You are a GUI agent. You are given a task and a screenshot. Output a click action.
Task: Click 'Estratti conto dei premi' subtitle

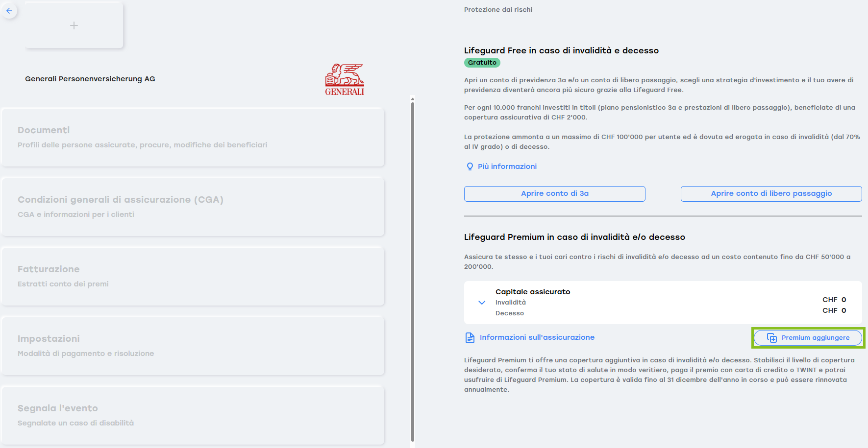coord(63,284)
